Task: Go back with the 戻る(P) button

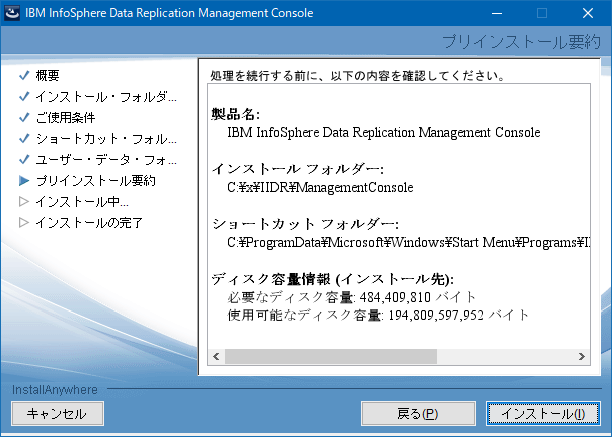Action: 418,413
